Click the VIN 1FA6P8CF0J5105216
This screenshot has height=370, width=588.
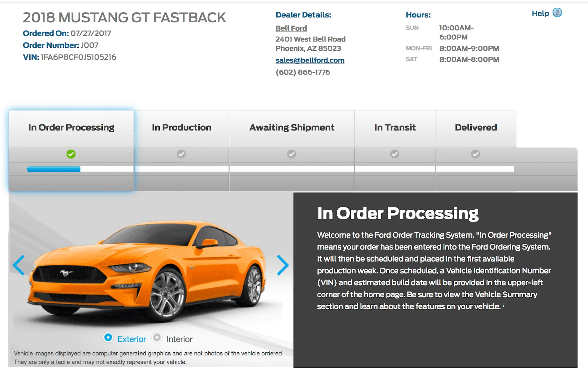(79, 57)
